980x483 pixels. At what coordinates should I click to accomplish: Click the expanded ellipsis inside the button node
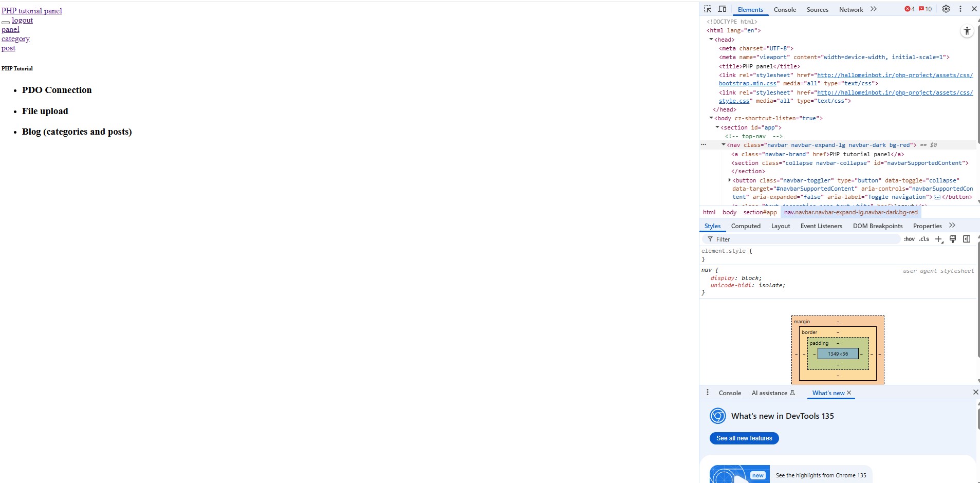[937, 197]
